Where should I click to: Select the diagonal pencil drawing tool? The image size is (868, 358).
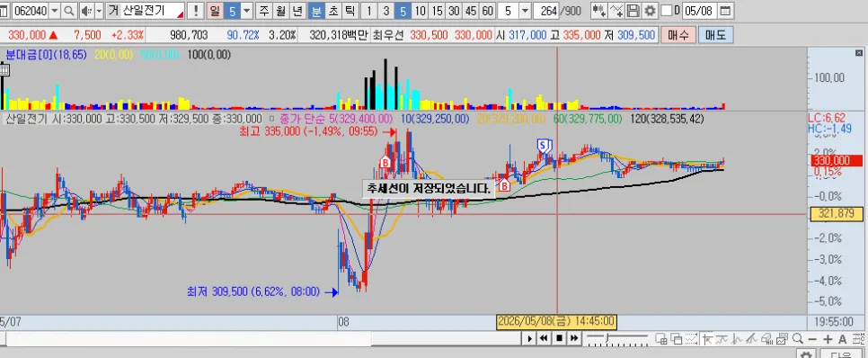pos(751,339)
